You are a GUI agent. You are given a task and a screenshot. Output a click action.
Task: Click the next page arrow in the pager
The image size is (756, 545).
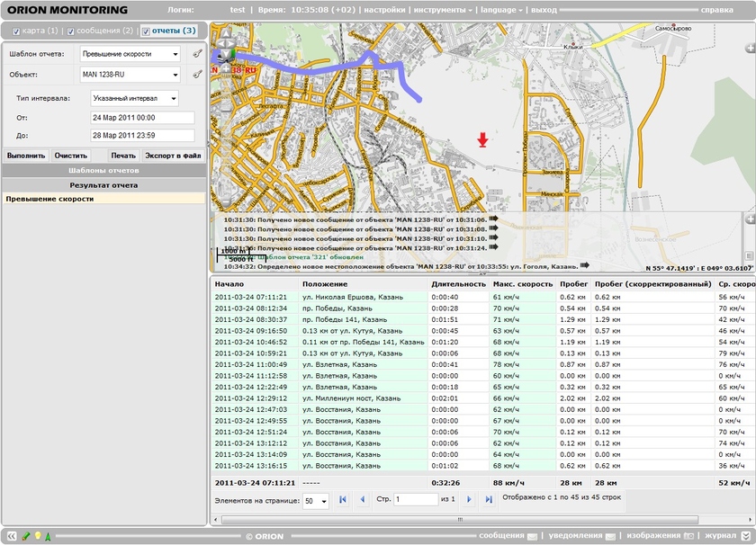468,499
